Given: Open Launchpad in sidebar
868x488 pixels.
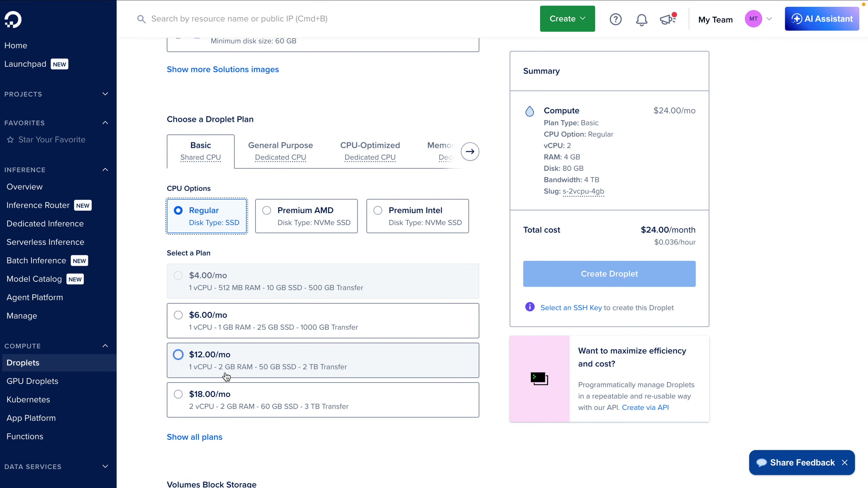Looking at the screenshot, I should click(x=25, y=64).
